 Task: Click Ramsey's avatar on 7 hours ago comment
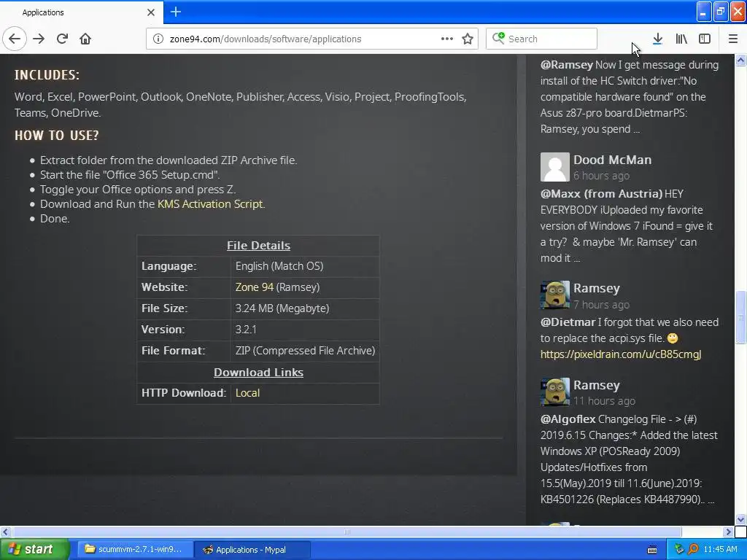554,295
